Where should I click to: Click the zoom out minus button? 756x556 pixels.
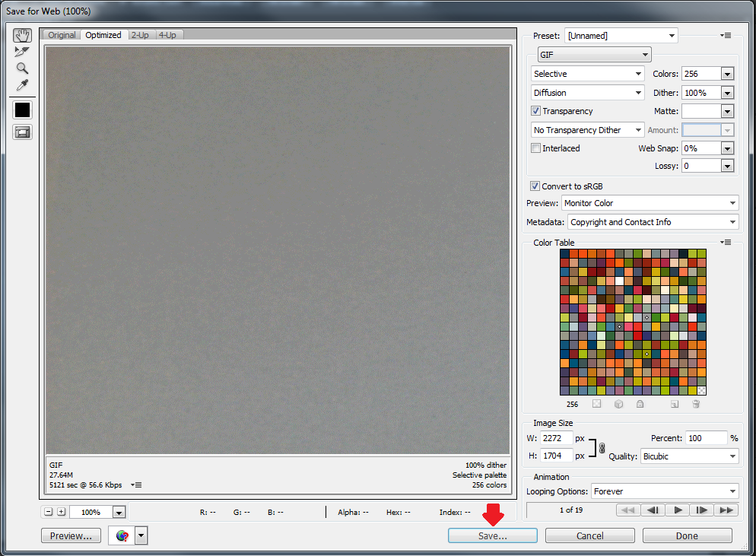[x=48, y=512]
